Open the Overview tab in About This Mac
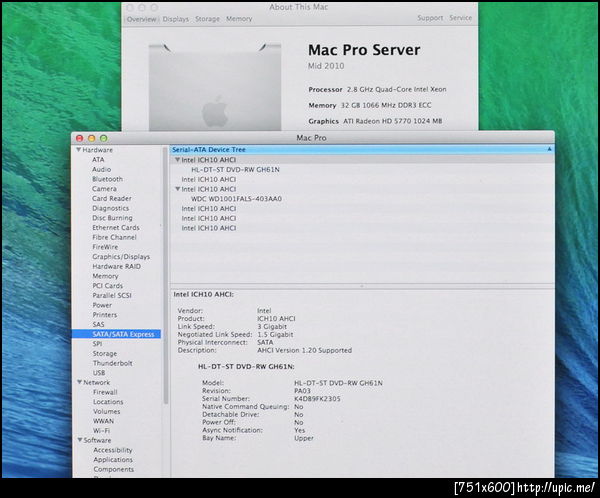Image resolution: width=600 pixels, height=498 pixels. 142,19
